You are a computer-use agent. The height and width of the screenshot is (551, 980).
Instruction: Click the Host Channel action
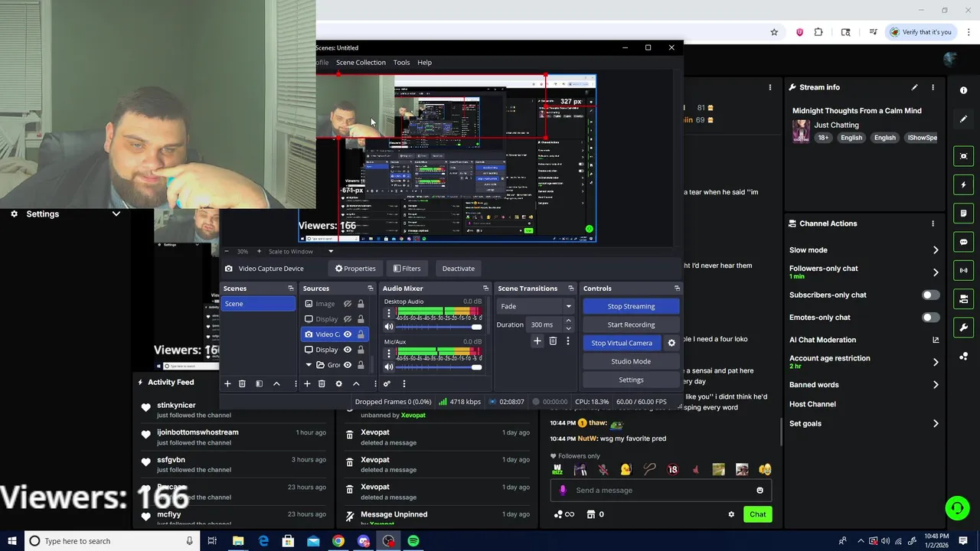[x=812, y=404]
